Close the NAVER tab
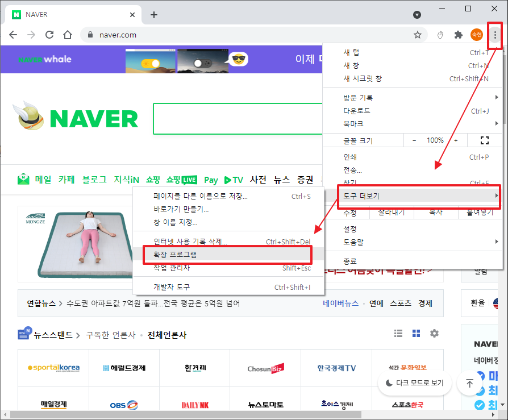508x420 pixels. tap(132, 15)
